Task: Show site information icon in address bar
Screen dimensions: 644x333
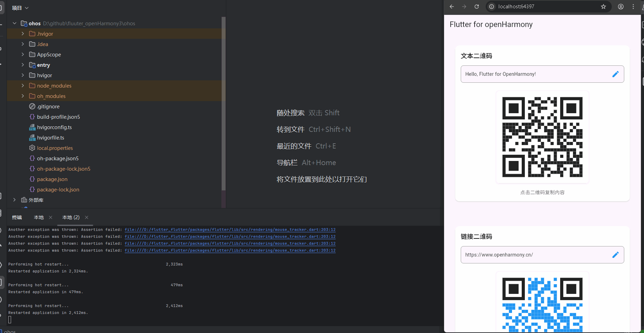Action: point(492,7)
